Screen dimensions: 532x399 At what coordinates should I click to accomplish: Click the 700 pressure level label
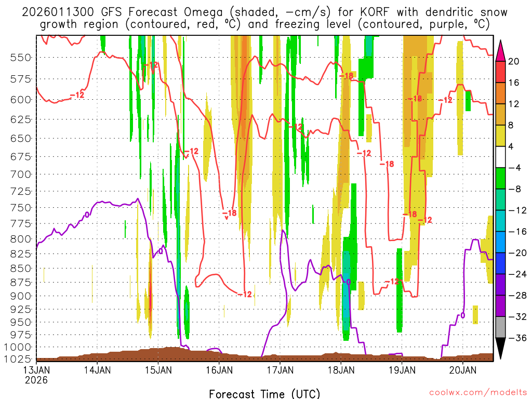coord(20,175)
